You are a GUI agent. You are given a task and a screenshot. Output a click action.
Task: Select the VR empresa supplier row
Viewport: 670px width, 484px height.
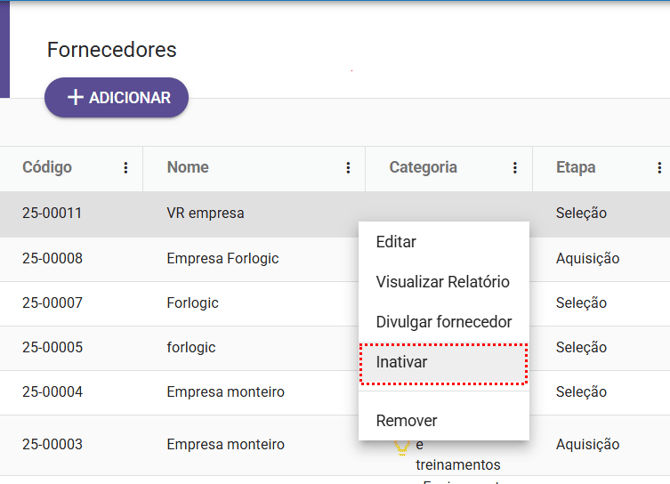pos(205,213)
